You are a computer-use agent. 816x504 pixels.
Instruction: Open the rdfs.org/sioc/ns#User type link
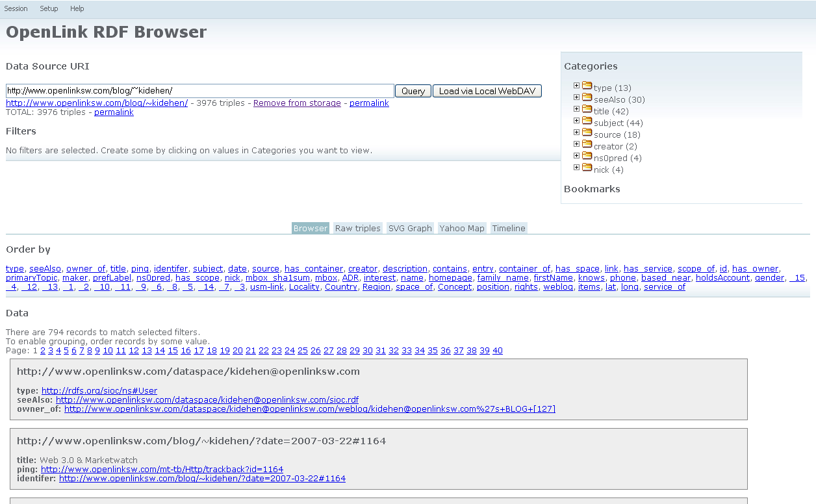pyautogui.click(x=99, y=390)
